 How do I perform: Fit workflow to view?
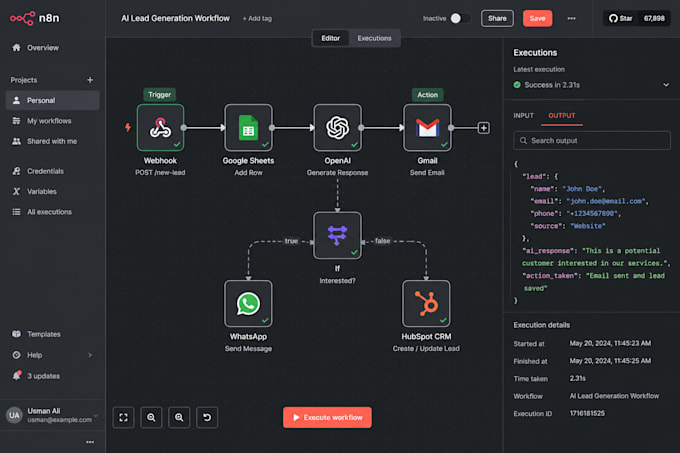point(124,417)
